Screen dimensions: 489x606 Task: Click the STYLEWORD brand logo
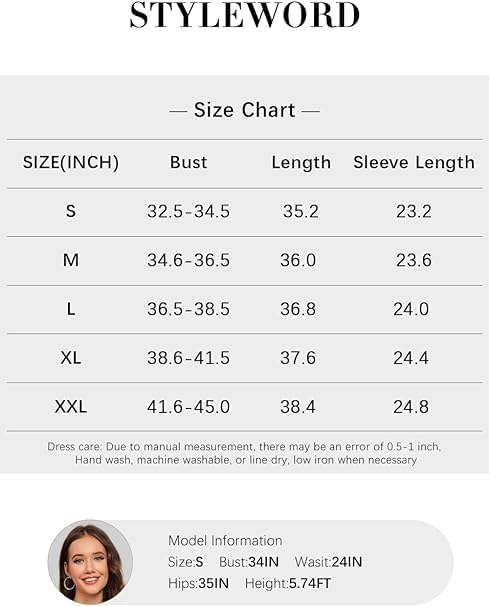[245, 15]
